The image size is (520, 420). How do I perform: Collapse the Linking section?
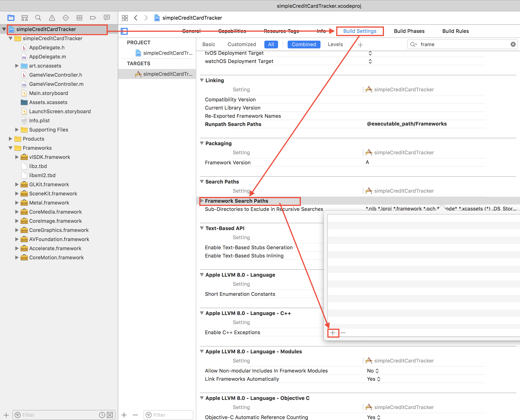pos(202,80)
